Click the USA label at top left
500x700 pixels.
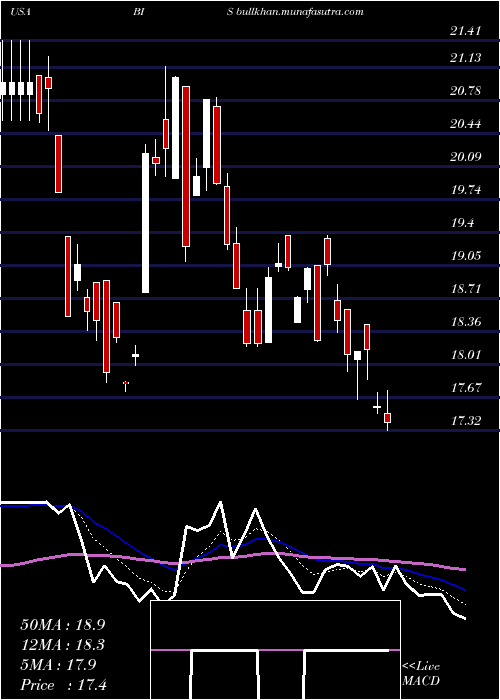tap(20, 12)
